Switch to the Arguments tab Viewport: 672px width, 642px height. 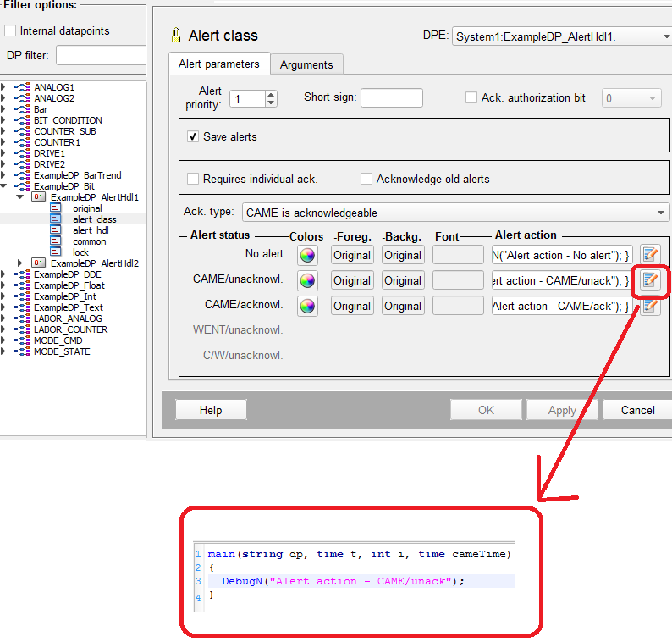(x=306, y=64)
